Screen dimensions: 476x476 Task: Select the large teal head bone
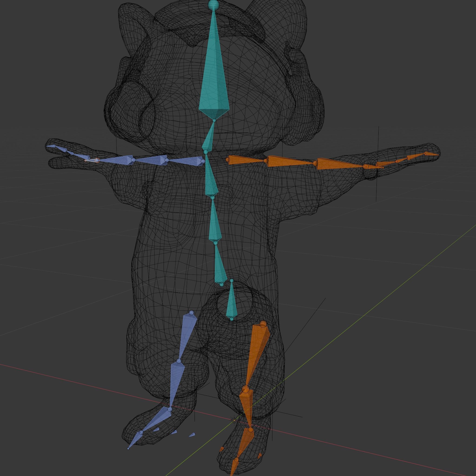coord(214,81)
